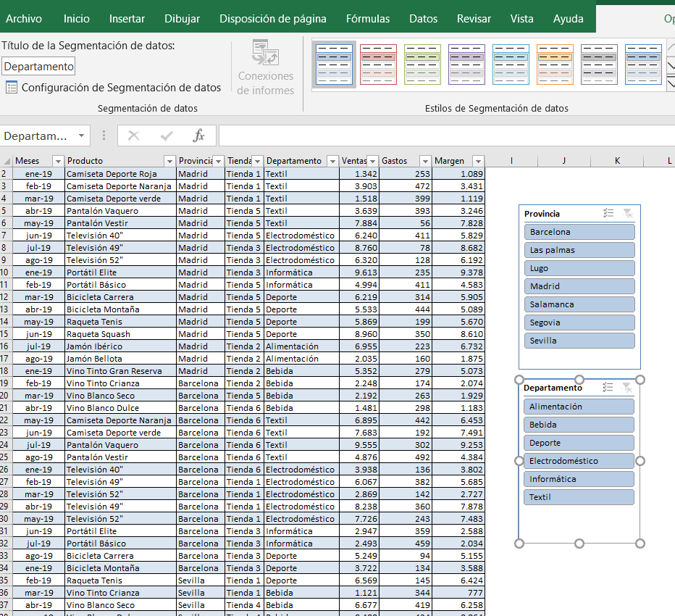Switch to the Vista tab
This screenshot has height=616, width=675.
tap(521, 19)
